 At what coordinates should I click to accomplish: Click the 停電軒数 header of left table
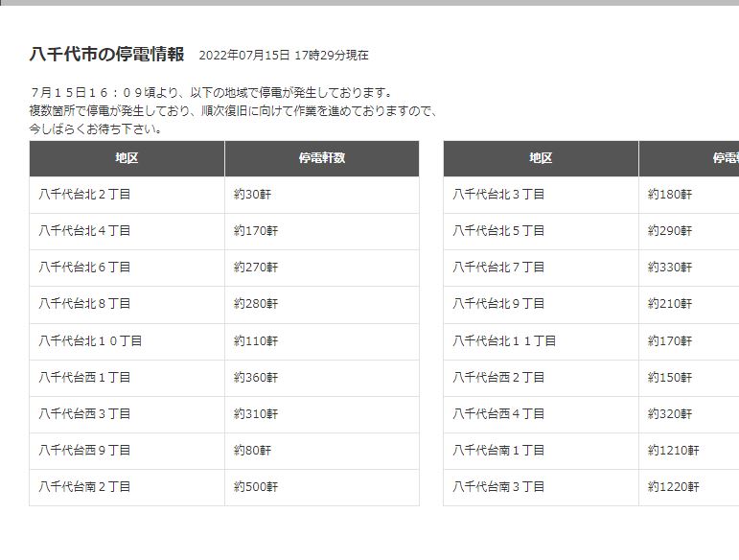tap(322, 158)
